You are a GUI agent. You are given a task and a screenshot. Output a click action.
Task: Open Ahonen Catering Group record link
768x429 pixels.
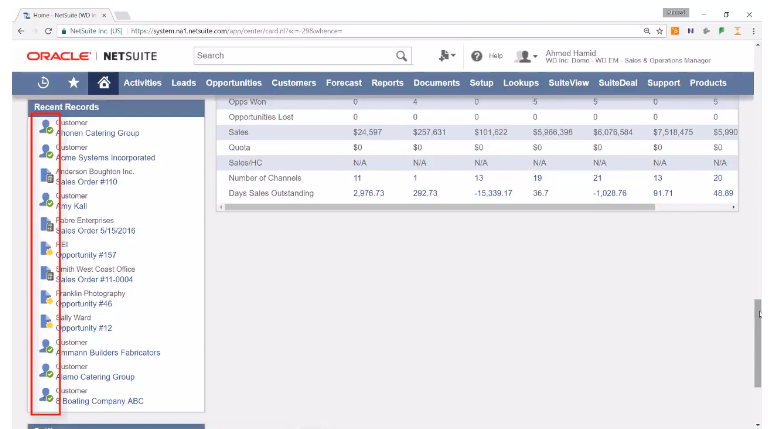coord(97,133)
